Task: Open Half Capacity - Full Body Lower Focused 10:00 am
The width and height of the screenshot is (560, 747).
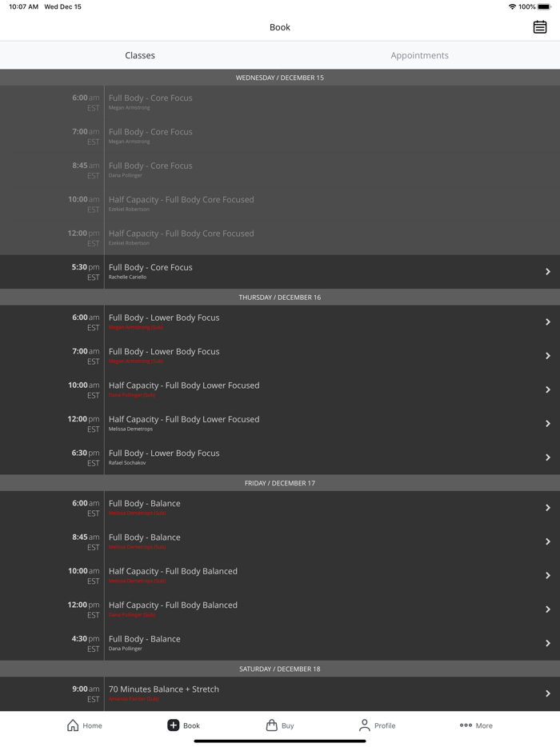Action: coord(184,385)
